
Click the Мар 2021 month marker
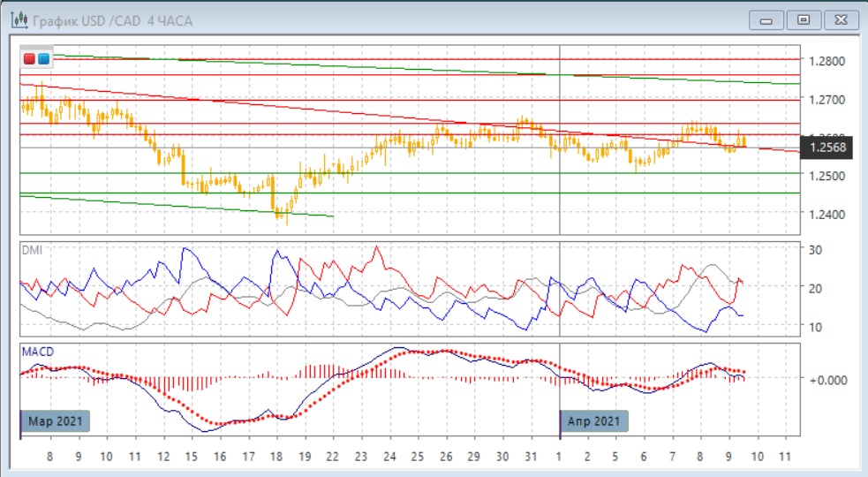55,421
